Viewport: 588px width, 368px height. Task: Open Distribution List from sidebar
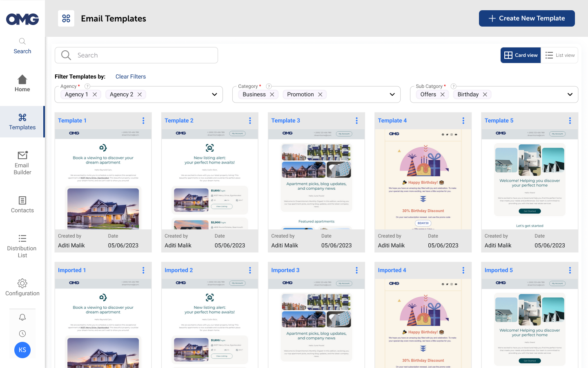point(22,246)
